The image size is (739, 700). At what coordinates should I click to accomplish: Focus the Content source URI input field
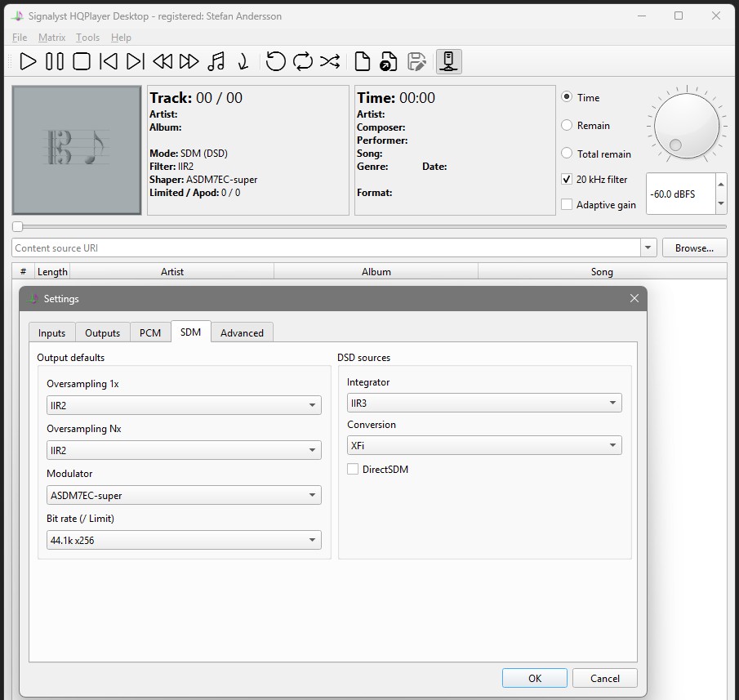click(x=326, y=248)
